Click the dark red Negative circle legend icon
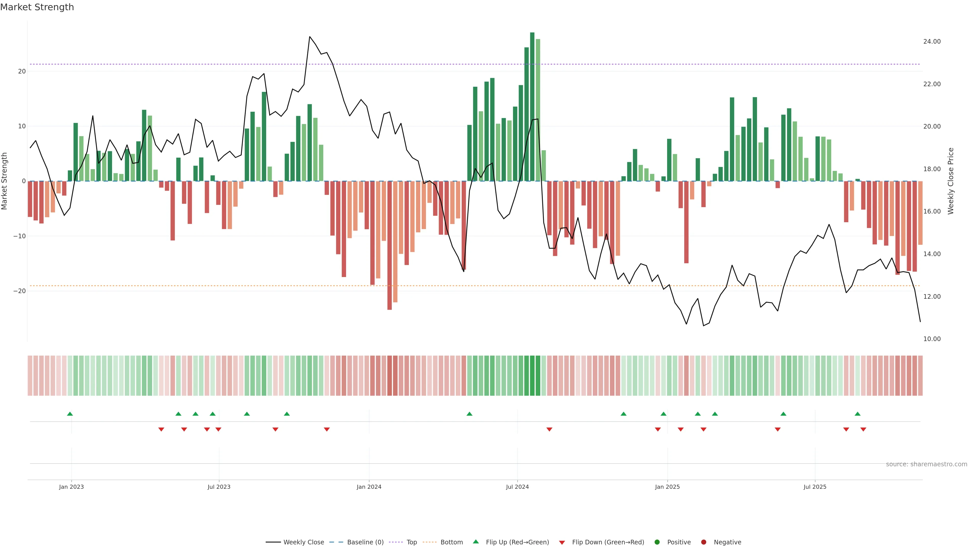Screen dimensions: 980x551 703,542
